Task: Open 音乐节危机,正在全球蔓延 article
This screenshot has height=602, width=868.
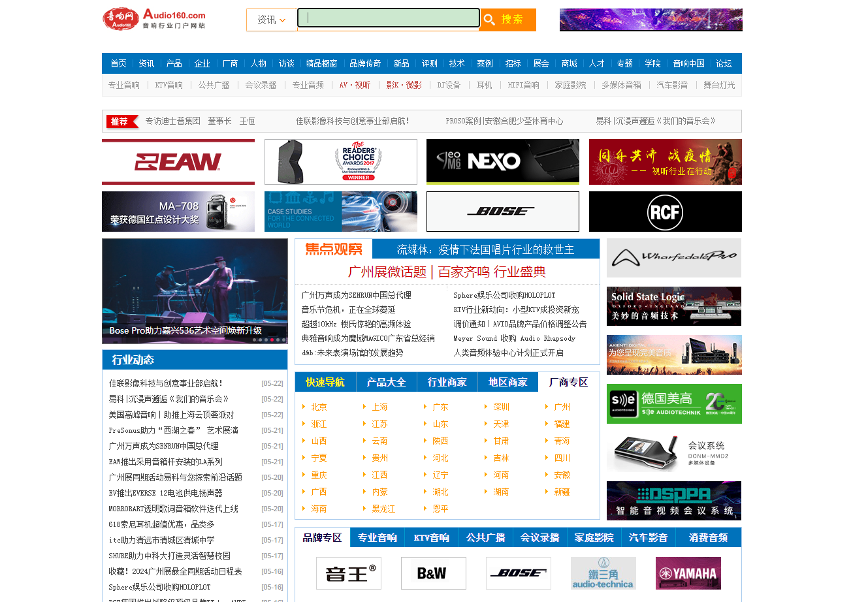Action: (x=348, y=309)
